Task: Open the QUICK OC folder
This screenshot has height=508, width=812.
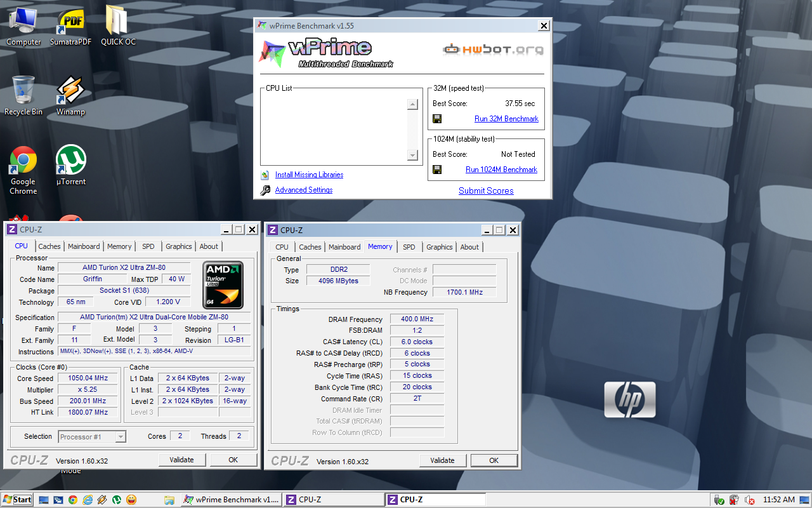Action: point(118,25)
